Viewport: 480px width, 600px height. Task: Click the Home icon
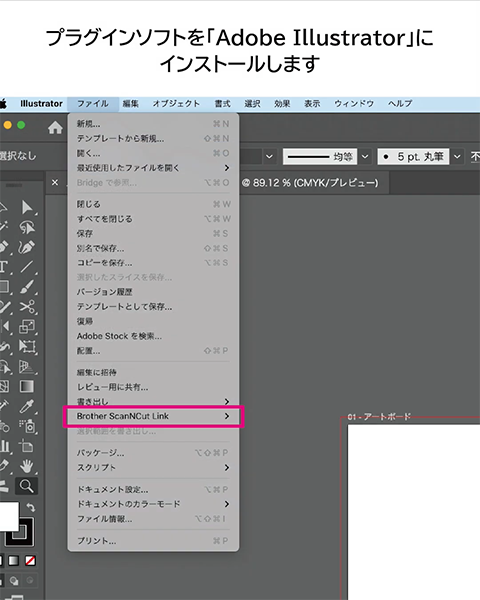pyautogui.click(x=55, y=127)
